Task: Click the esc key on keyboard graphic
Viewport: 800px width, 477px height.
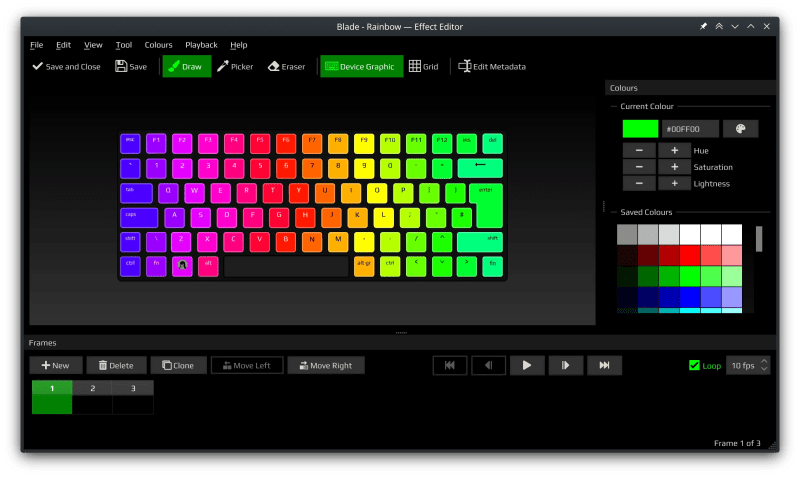Action: [x=130, y=143]
